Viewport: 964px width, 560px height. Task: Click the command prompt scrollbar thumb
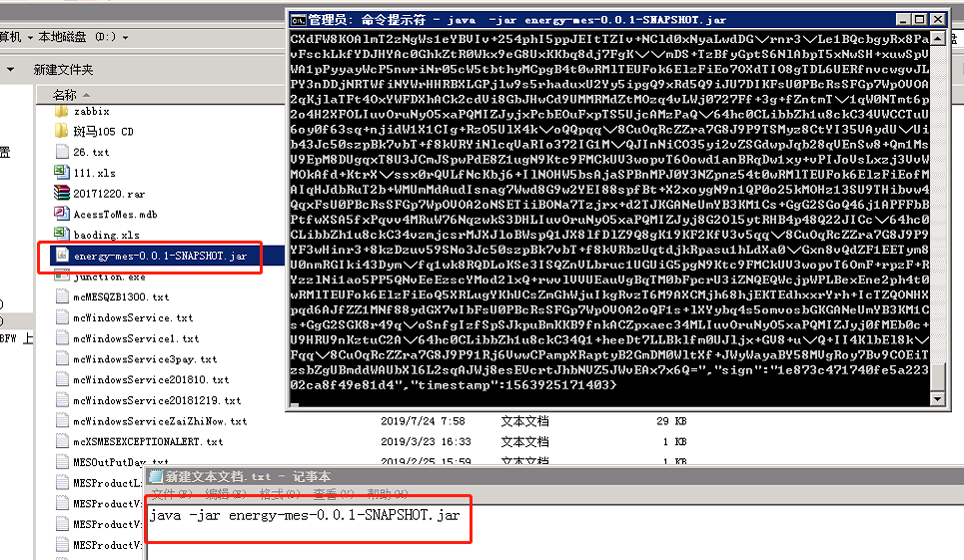938,376
